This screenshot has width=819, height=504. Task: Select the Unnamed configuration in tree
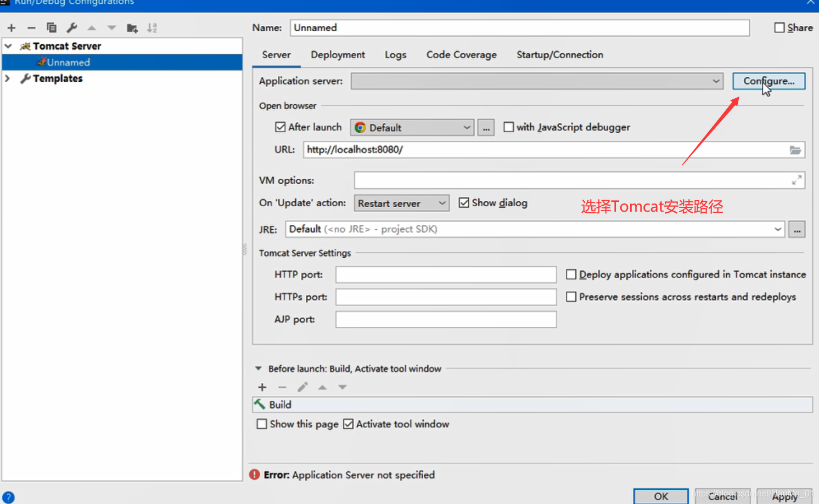click(x=122, y=62)
